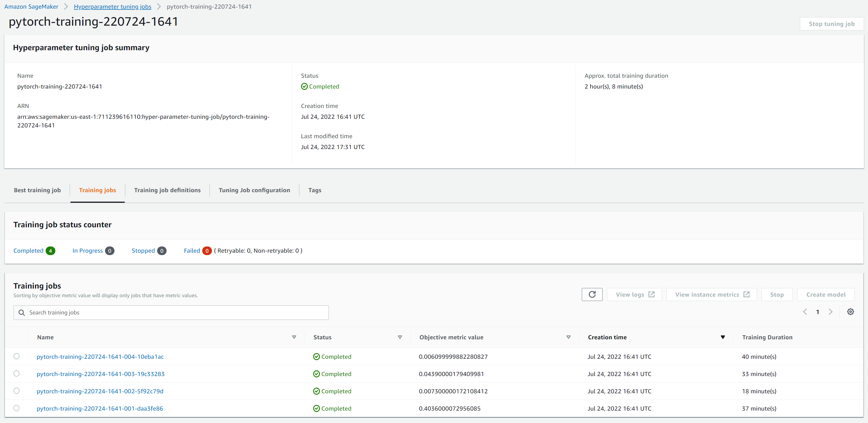
Task: Click Stop tuning job button
Action: [x=831, y=23]
